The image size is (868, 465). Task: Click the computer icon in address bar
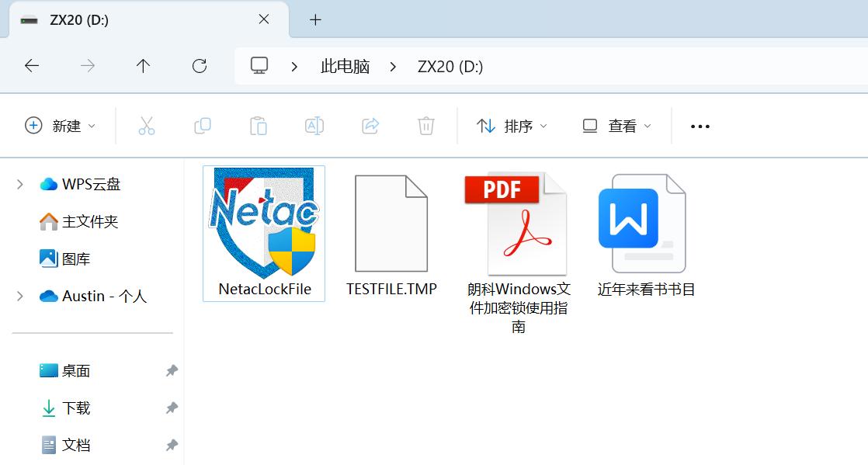(259, 66)
